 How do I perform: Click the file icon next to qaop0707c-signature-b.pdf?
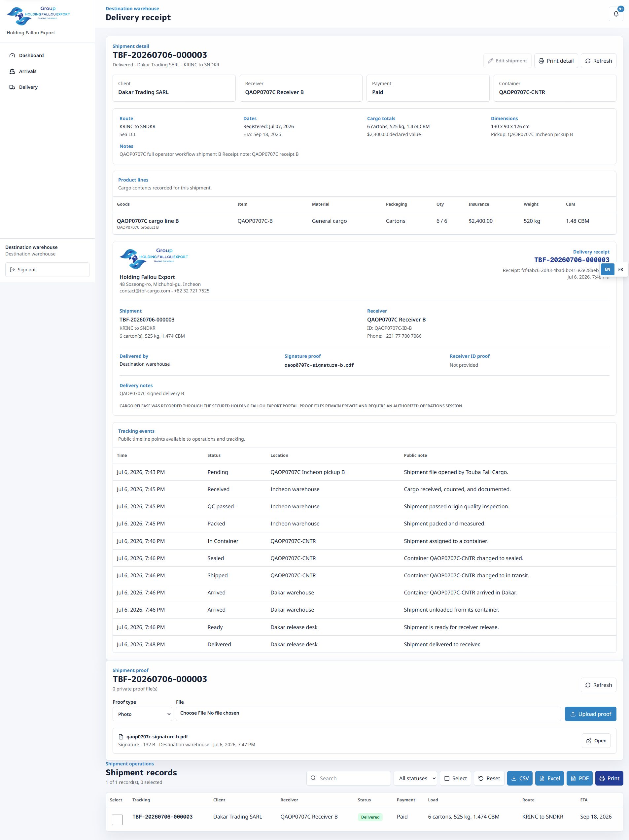click(121, 736)
